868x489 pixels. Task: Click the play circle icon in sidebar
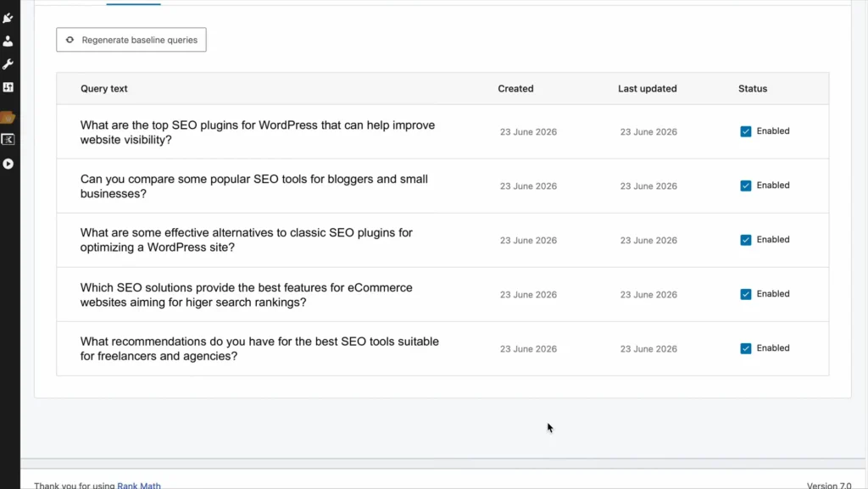tap(8, 164)
